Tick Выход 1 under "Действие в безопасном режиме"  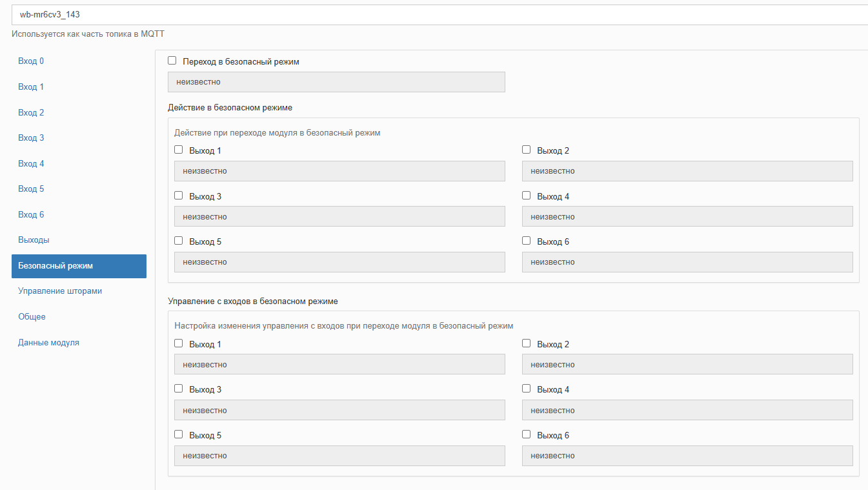click(179, 150)
